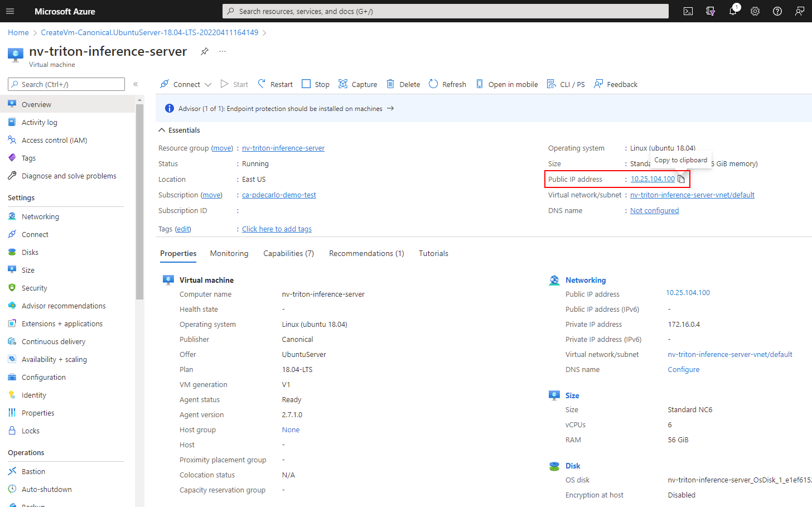
Task: Launch Cloud Shell from the top bar
Action: 688,11
